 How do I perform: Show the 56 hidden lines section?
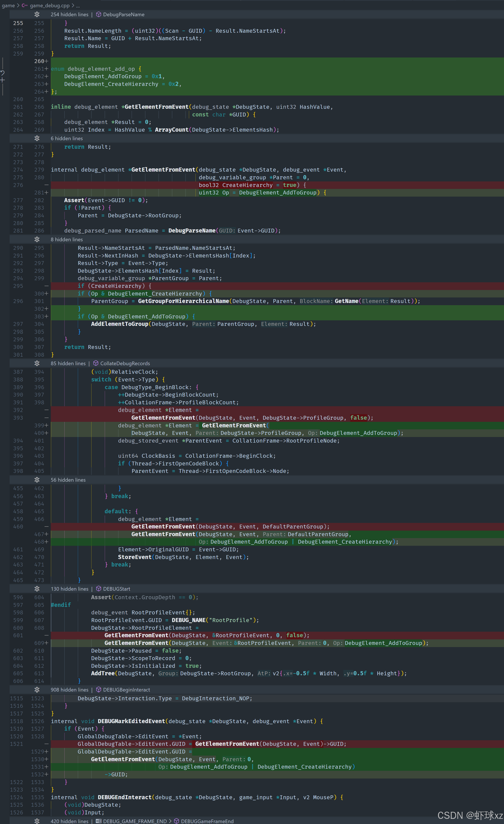(37, 480)
